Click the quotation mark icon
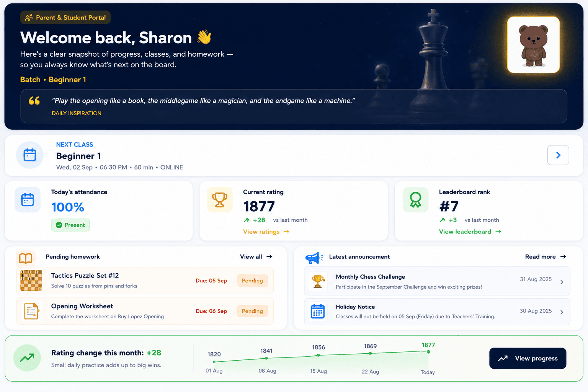 [x=34, y=101]
